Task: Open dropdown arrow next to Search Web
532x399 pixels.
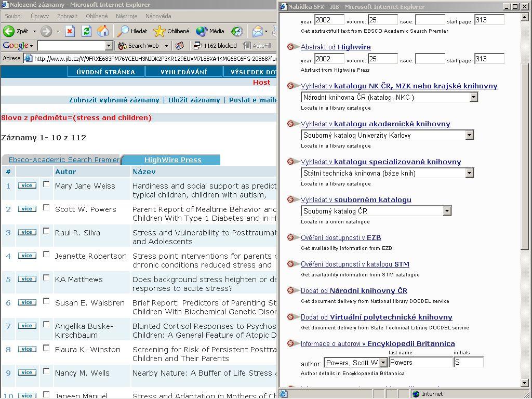Action: click(x=166, y=46)
